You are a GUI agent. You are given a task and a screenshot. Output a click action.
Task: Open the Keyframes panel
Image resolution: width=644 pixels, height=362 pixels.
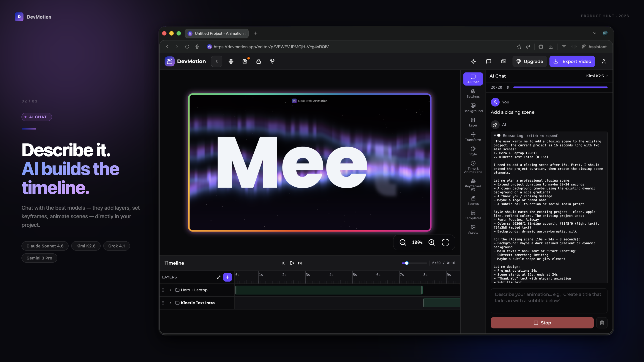473,185
